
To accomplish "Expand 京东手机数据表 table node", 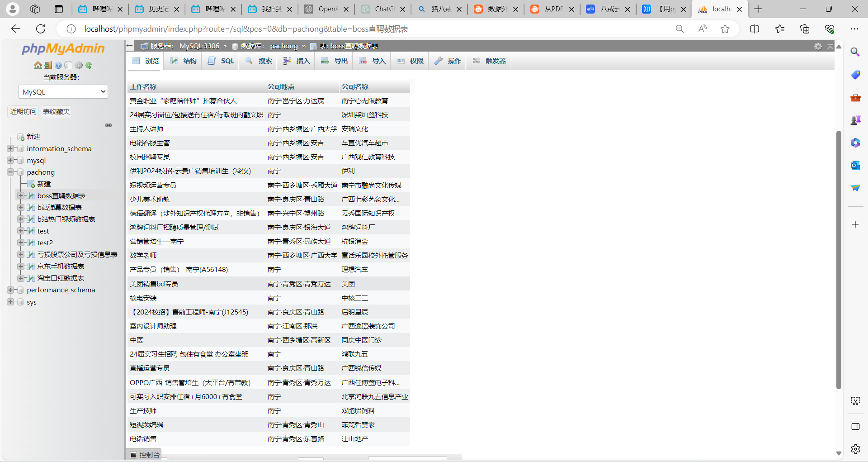I will coord(20,266).
